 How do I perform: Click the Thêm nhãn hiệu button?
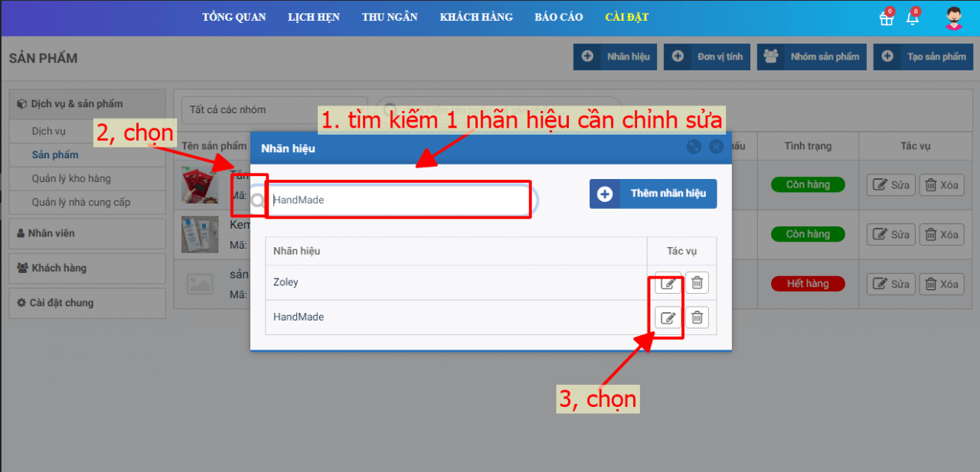click(653, 194)
